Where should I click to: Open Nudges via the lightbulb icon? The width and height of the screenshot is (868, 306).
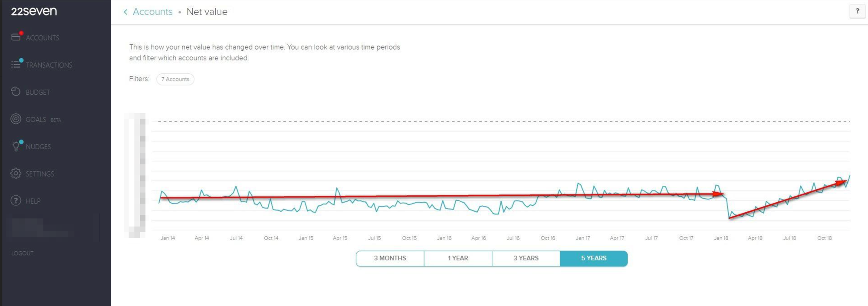point(16,146)
